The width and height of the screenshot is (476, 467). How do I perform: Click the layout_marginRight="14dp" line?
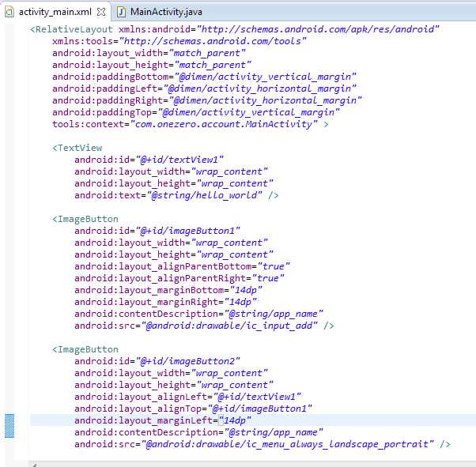(165, 302)
